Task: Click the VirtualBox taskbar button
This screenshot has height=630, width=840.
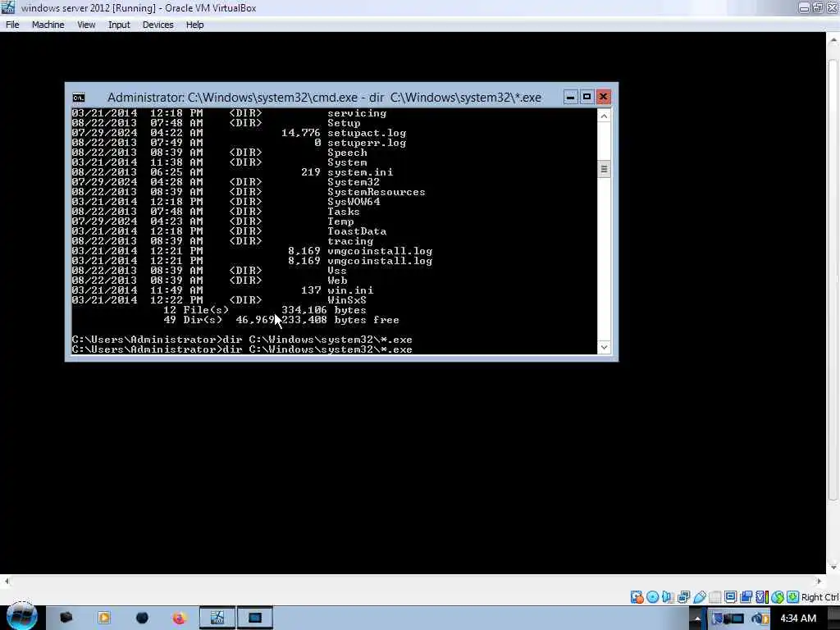Action: tap(217, 619)
